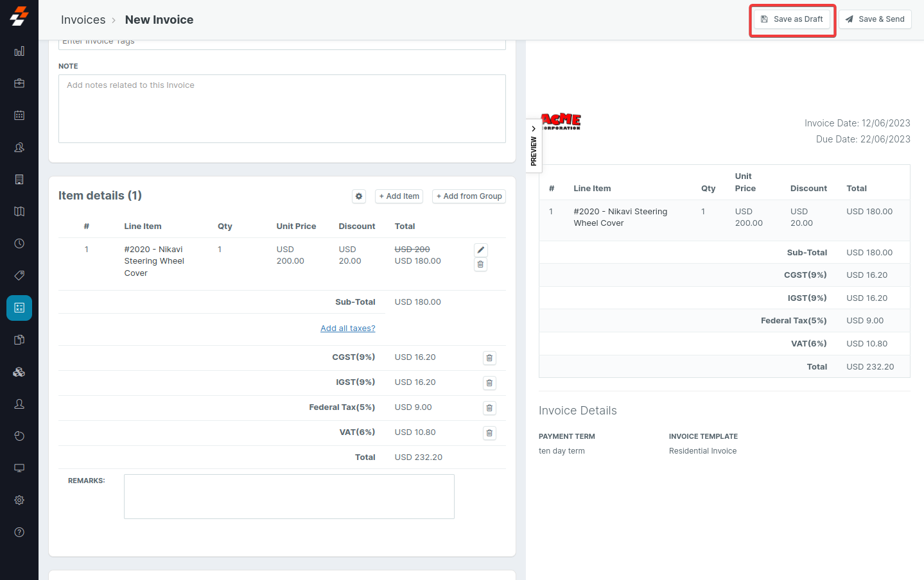Click the bar chart dashboard icon in sidebar
Image resolution: width=924 pixels, height=580 pixels.
[x=19, y=51]
